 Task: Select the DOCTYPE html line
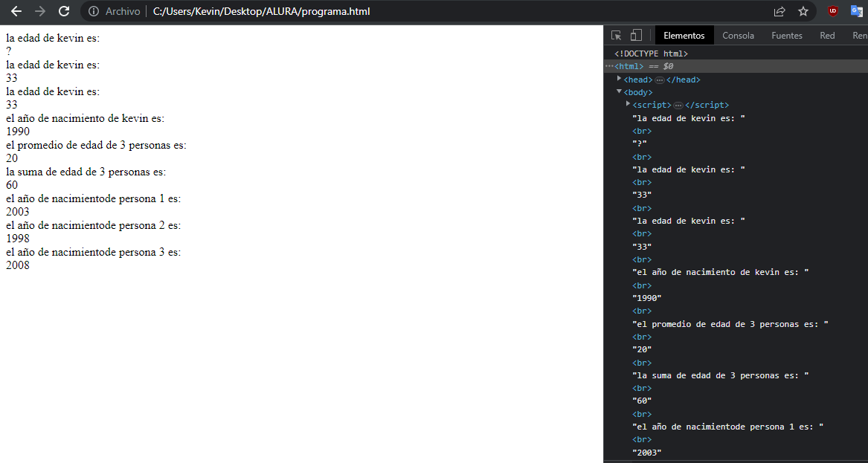(x=651, y=54)
